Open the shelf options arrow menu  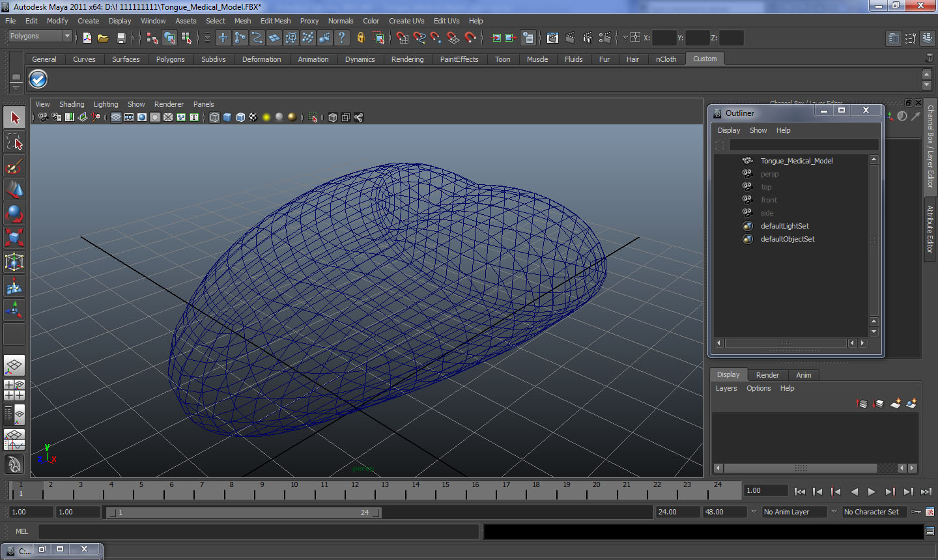[16, 87]
